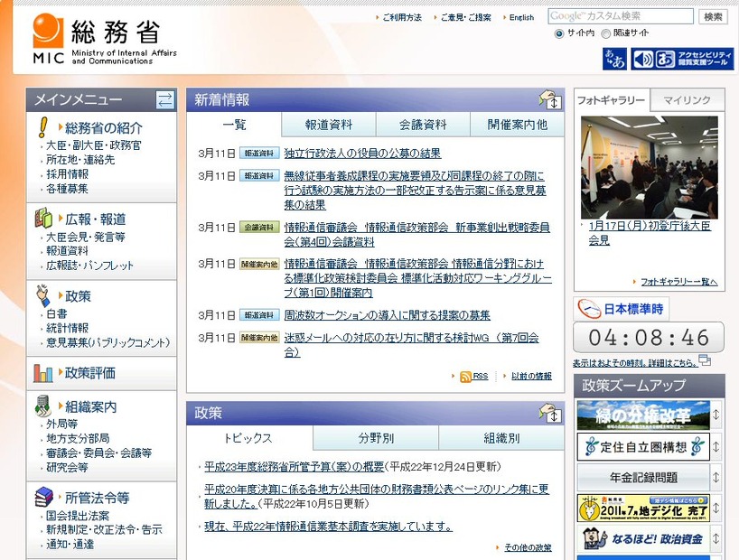The height and width of the screenshot is (560, 739).
Task: Switch to the 組織別 tab
Action: click(501, 438)
